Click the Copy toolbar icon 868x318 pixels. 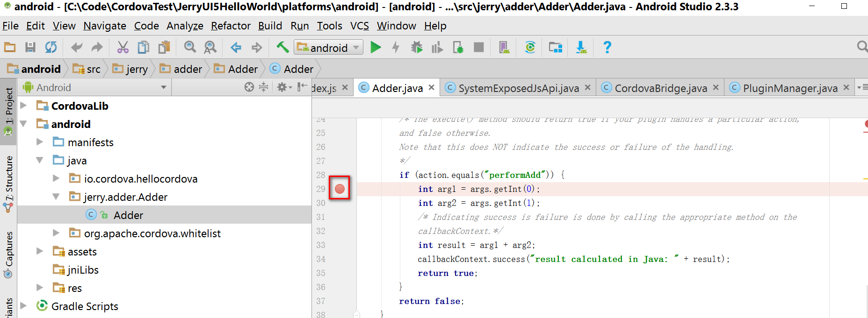(144, 47)
